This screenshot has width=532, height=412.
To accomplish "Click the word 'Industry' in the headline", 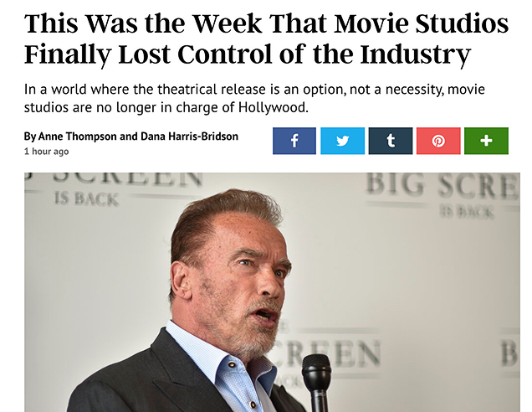I will 415,54.
